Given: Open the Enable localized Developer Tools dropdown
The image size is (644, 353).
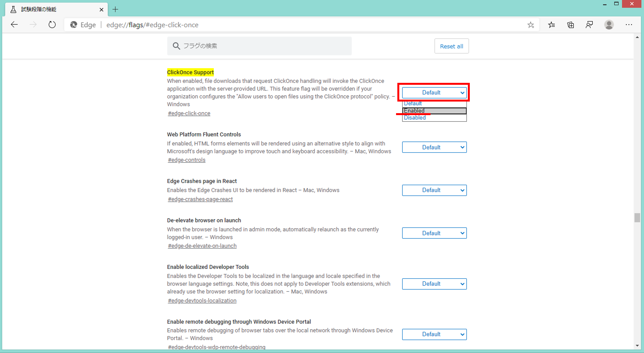Looking at the screenshot, I should tap(434, 284).
